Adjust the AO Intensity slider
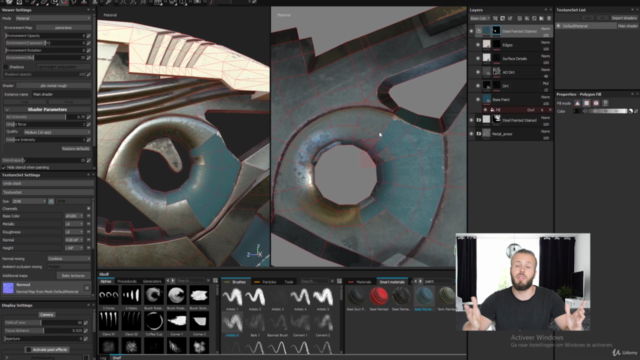This screenshot has height=360, width=640. pyautogui.click(x=45, y=117)
